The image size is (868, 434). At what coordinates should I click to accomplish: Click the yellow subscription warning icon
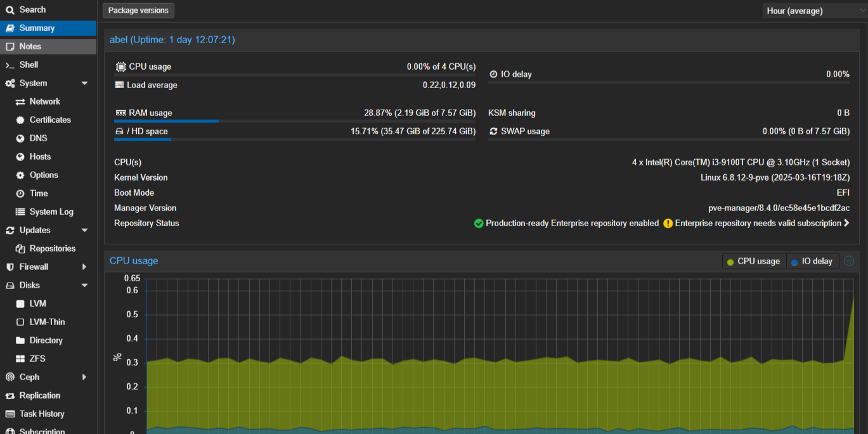[668, 223]
